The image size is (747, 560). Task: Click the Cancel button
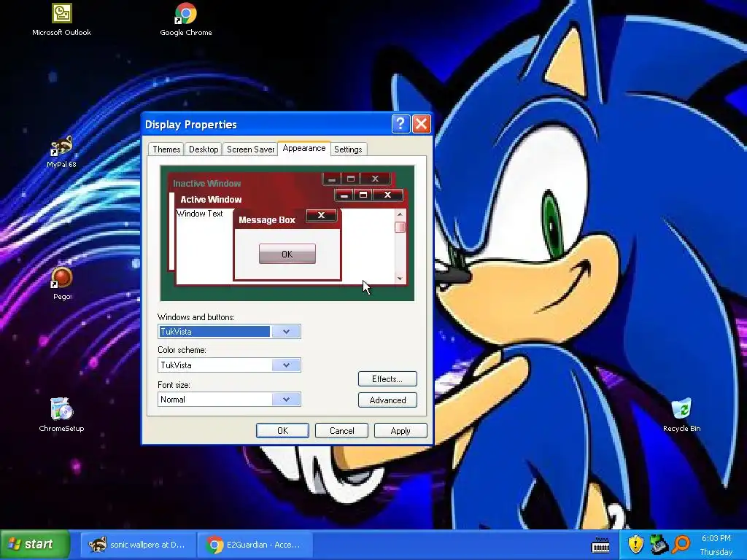coord(341,430)
